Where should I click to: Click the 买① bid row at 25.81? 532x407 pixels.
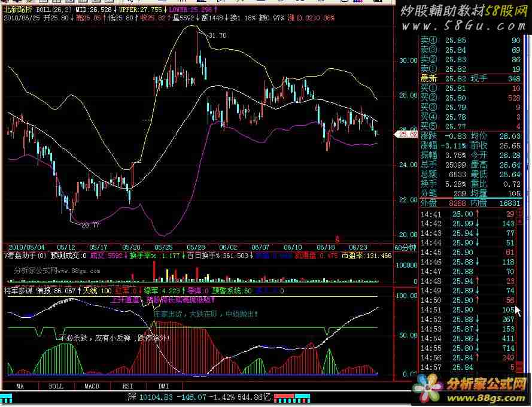[x=470, y=88]
